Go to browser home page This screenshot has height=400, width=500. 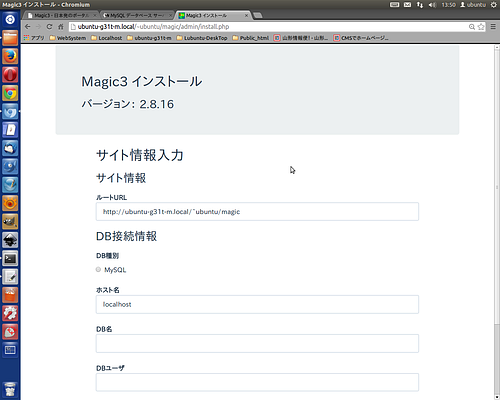(x=61, y=27)
